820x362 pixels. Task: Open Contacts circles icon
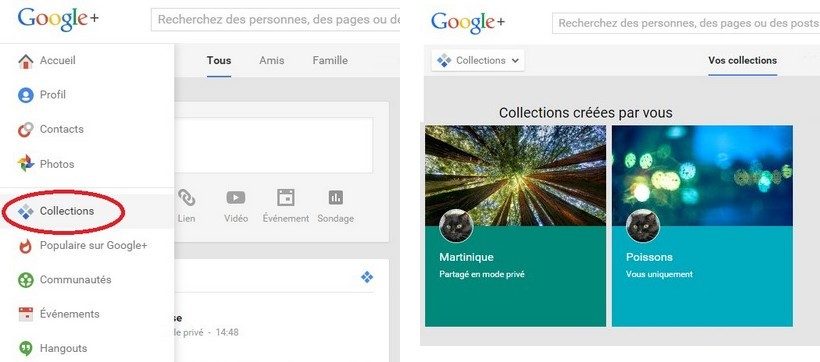click(26, 130)
